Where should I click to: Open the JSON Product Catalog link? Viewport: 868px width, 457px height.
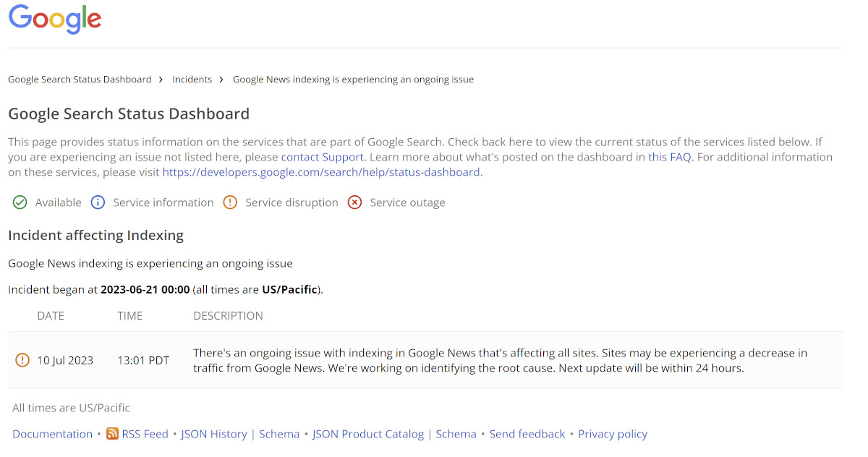pyautogui.click(x=367, y=434)
